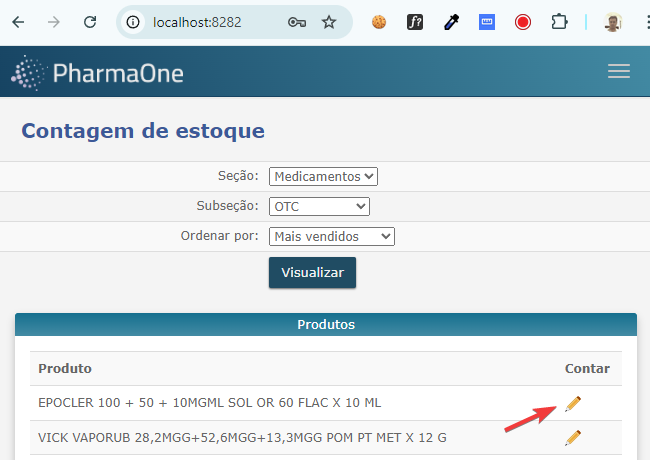The width and height of the screenshot is (650, 460).
Task: Click the Ordenar por label
Action: (219, 235)
